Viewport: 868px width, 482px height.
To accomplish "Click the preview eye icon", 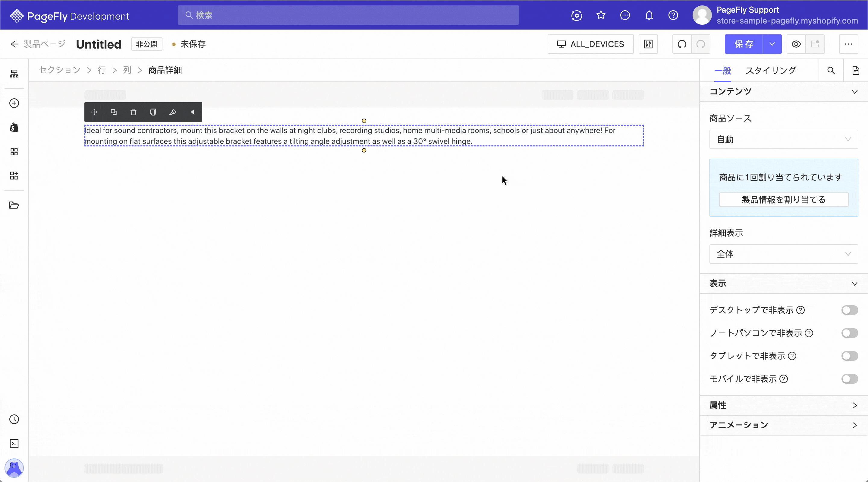I will point(796,44).
